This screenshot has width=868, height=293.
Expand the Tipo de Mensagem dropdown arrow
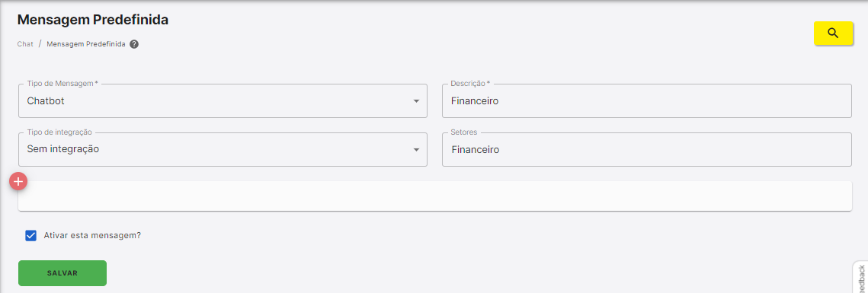tap(416, 101)
